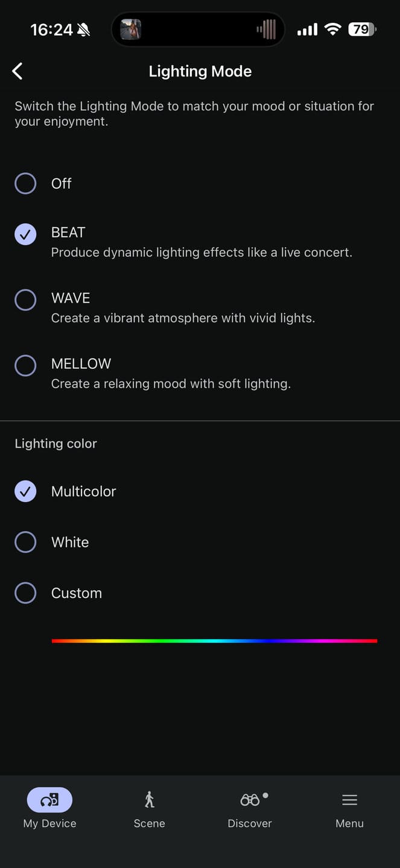
Task: Open the hamburger Menu icon
Action: click(350, 800)
